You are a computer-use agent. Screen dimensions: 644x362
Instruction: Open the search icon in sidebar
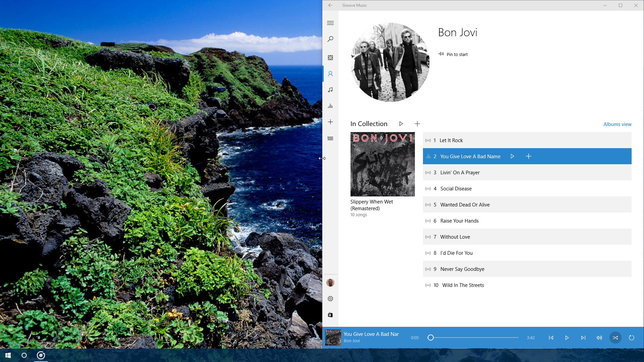[x=330, y=39]
